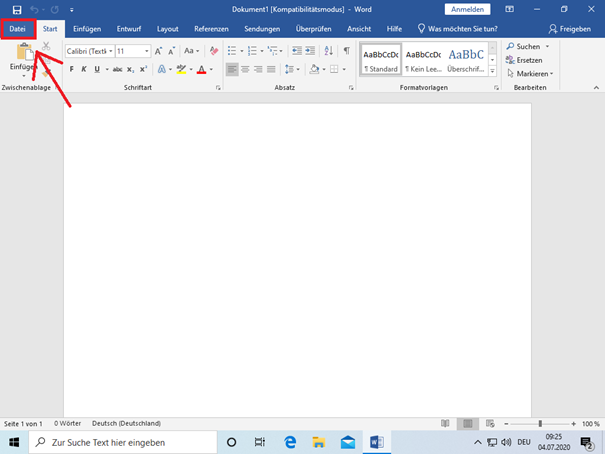Expand the font size dropdown

147,50
